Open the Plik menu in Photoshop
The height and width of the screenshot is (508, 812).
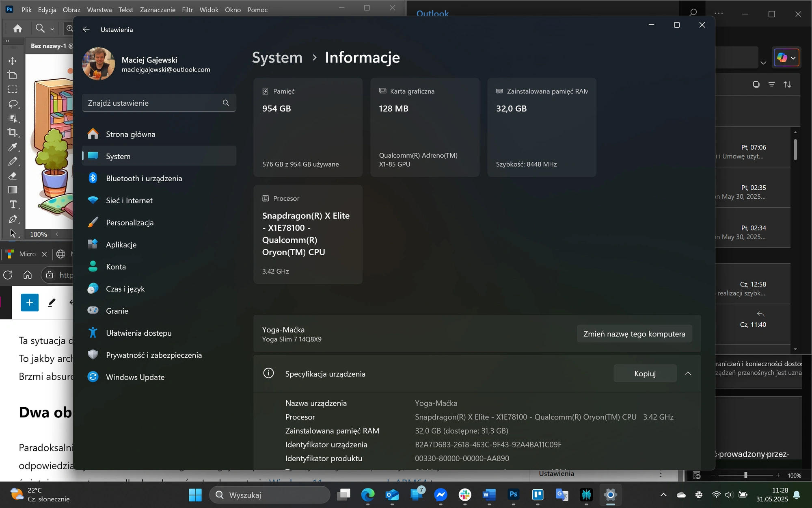[x=26, y=10]
